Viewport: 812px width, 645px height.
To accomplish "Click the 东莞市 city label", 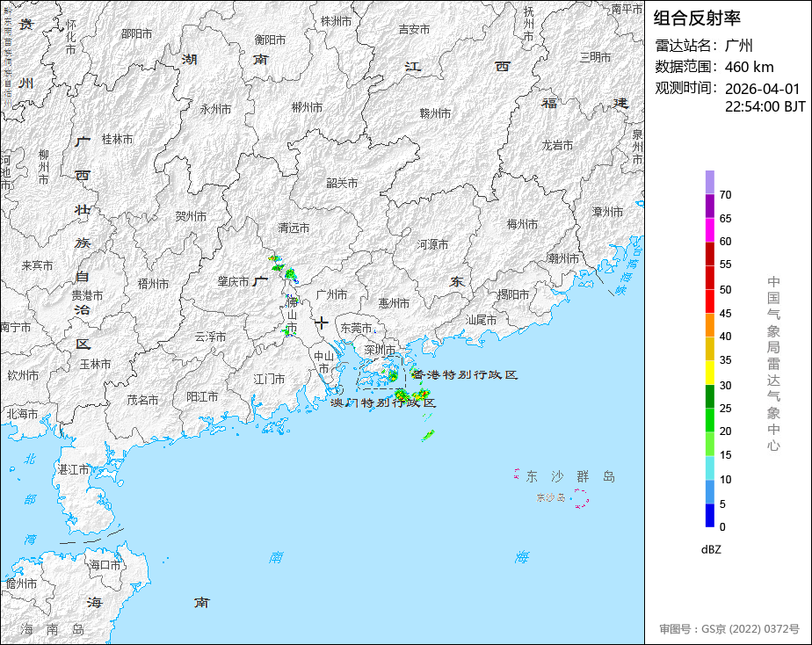I will (356, 328).
